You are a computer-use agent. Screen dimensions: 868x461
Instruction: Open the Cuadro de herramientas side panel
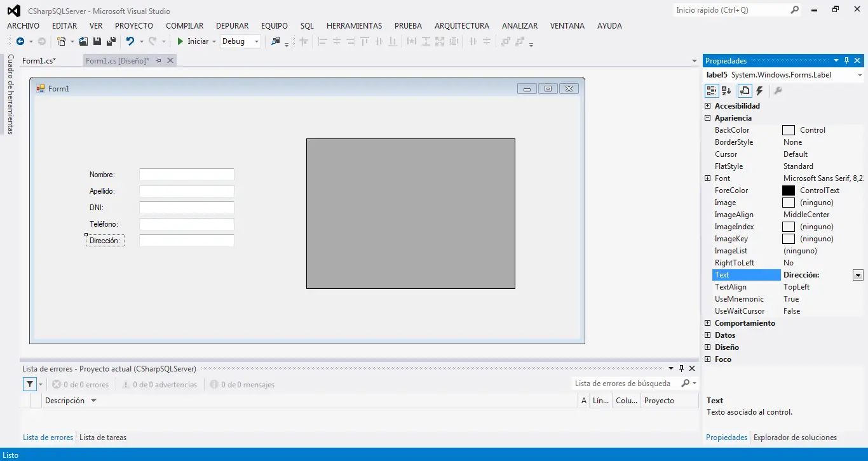click(11, 94)
